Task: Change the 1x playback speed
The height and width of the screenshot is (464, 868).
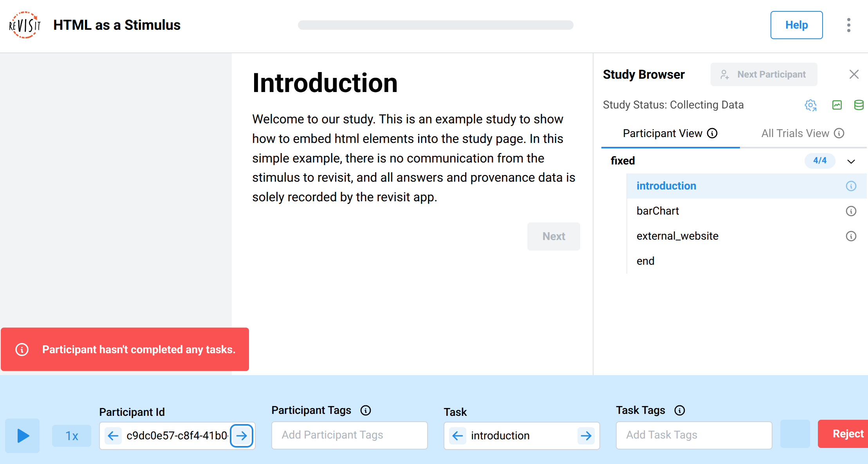Action: pyautogui.click(x=72, y=435)
